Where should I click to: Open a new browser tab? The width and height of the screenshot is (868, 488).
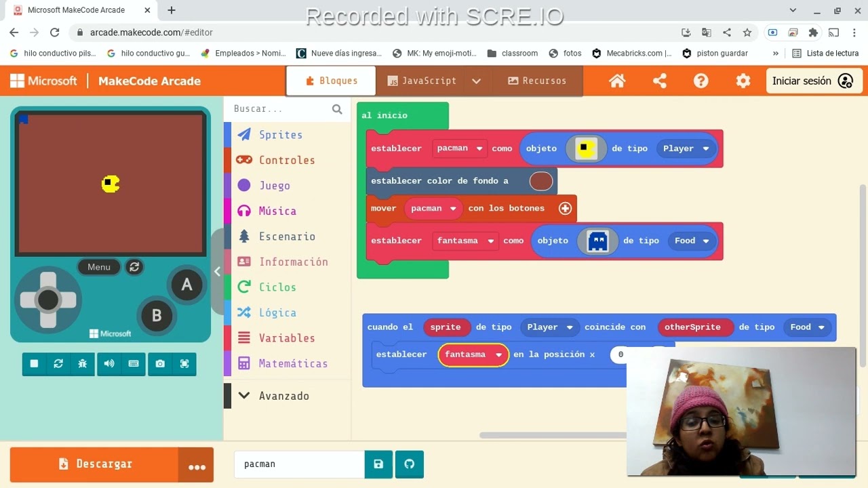(x=172, y=10)
